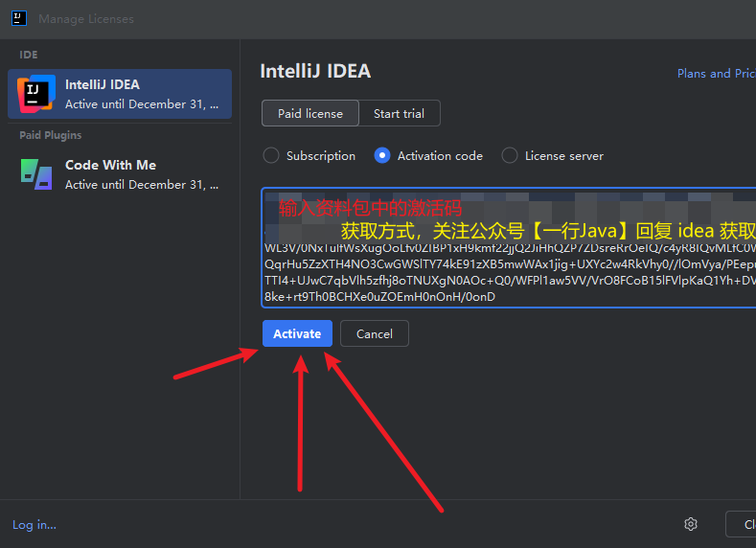Viewport: 756px width, 548px height.
Task: Select Code With Me plugin icon
Action: (36, 174)
